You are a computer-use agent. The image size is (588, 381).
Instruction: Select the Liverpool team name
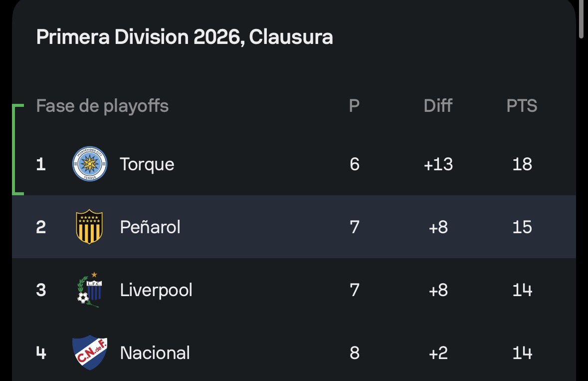(156, 290)
